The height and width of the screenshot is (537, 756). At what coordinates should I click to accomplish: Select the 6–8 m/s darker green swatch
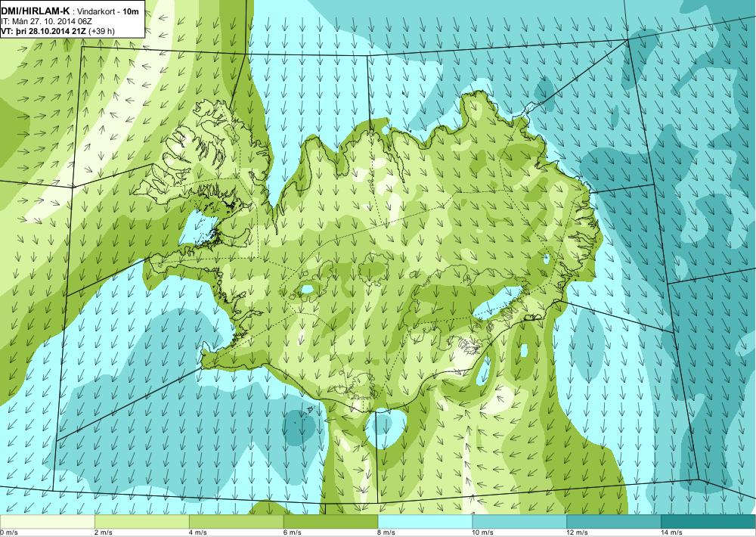pyautogui.click(x=331, y=522)
